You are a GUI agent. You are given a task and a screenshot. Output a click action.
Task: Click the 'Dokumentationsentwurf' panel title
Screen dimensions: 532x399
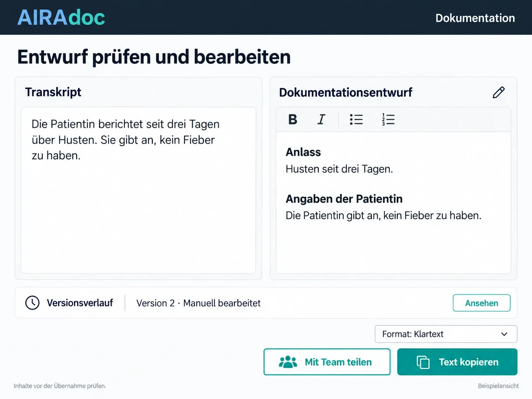click(346, 92)
